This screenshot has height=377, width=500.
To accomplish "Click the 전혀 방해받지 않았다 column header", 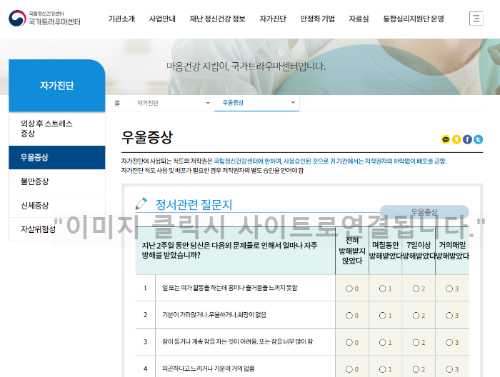I will [x=352, y=250].
